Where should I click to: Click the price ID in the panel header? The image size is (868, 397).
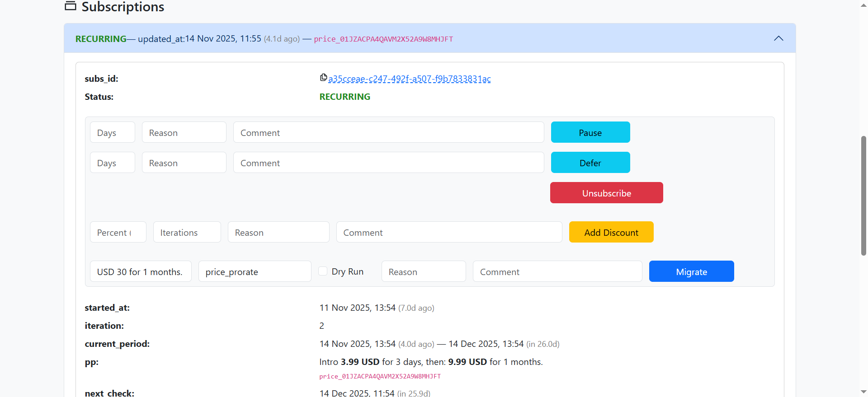[x=383, y=39]
